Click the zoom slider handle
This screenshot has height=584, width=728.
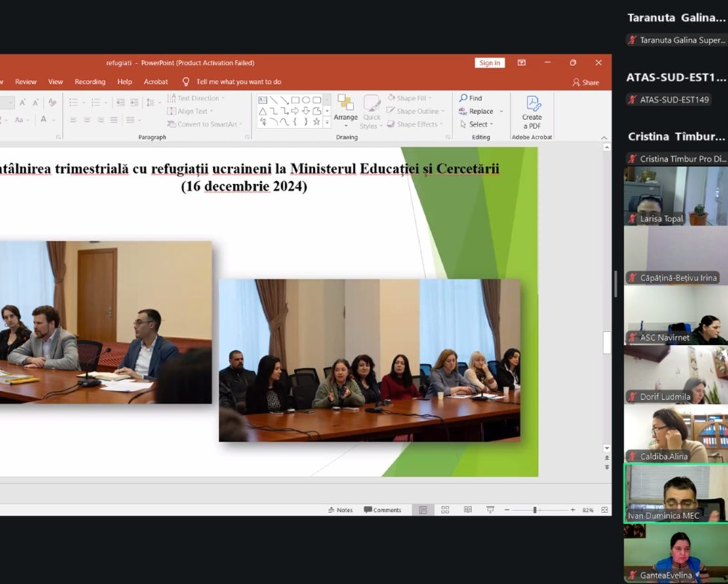pyautogui.click(x=535, y=510)
